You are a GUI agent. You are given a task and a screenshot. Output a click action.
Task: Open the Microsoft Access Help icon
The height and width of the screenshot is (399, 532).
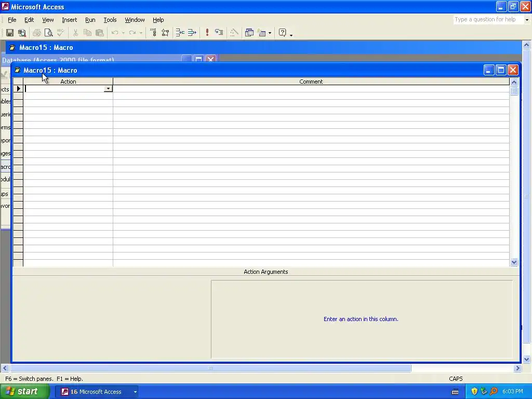click(282, 33)
